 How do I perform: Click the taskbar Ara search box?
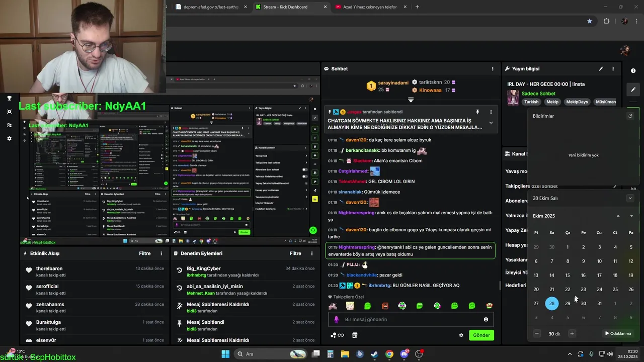[270, 354]
